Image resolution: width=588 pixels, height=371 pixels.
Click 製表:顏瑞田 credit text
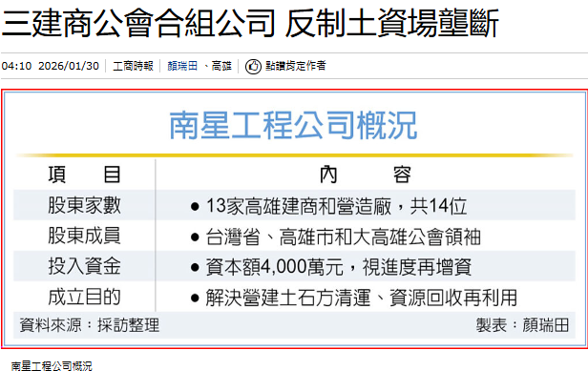[523, 325]
